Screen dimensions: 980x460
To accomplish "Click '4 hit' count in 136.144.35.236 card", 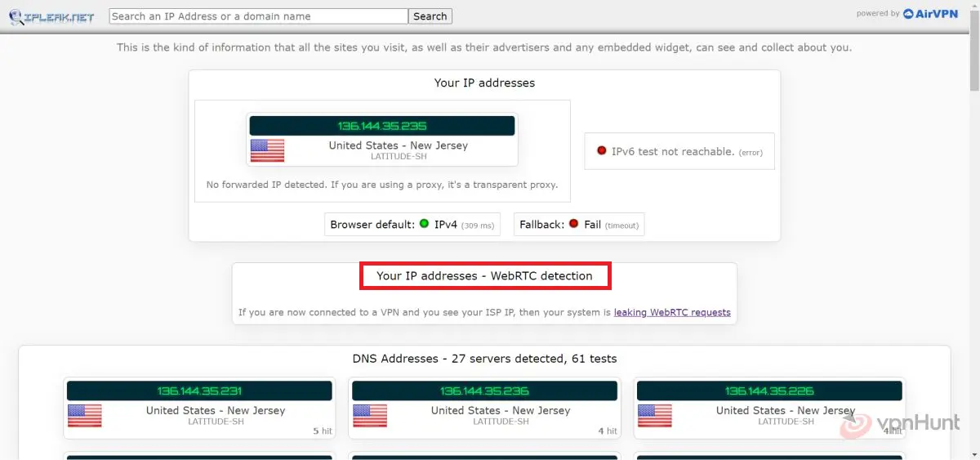I will click(x=608, y=431).
